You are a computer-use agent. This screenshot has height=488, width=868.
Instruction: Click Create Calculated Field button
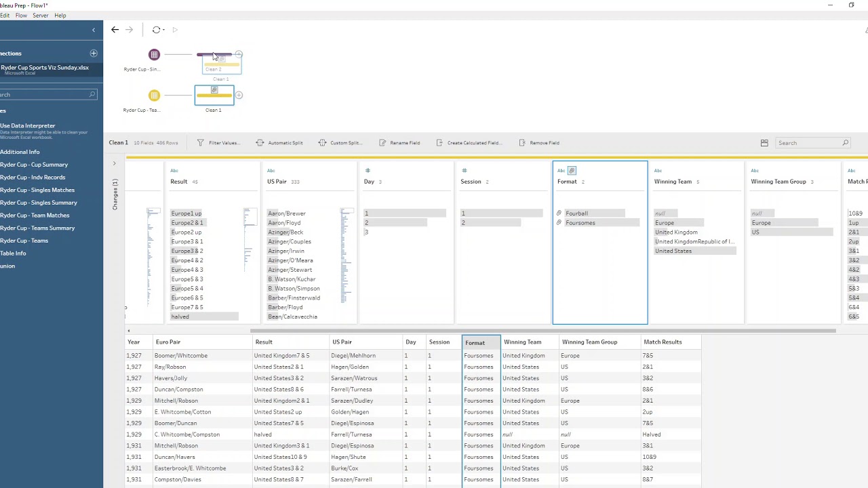[469, 143]
